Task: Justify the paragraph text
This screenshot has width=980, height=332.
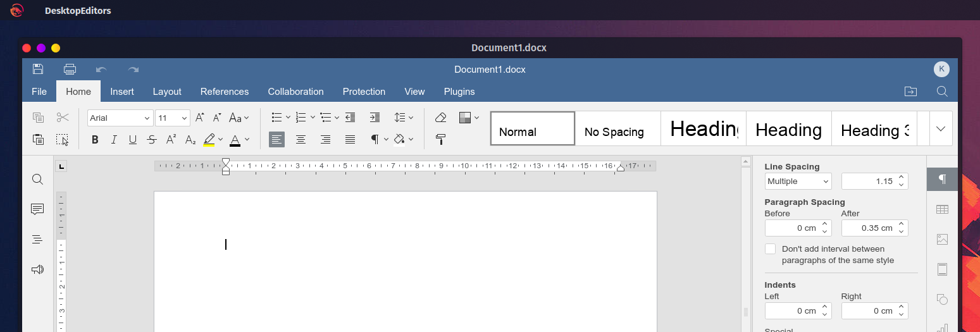Action: tap(350, 139)
